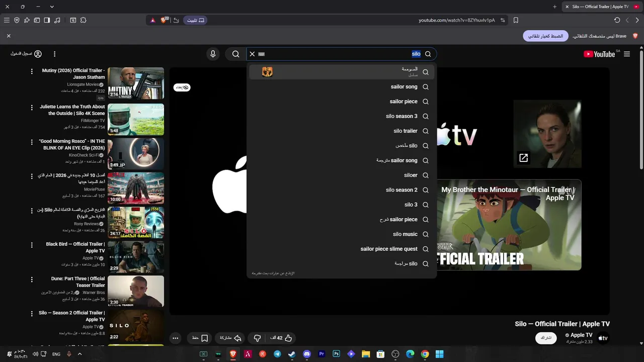Open external link icon on woman end card
This screenshot has height=362, width=644.
523,158
